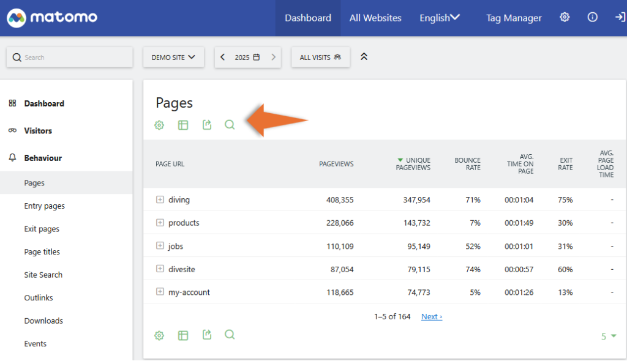The height and width of the screenshot is (364, 627).
Task: Export the Pages report using top export icon
Action: tap(207, 125)
